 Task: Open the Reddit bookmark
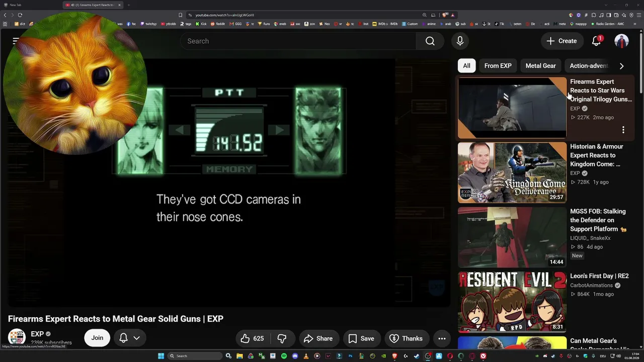pyautogui.click(x=217, y=24)
